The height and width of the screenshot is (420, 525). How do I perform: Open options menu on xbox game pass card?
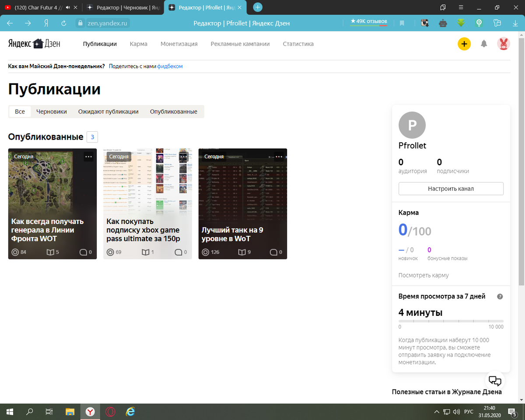[x=184, y=157]
